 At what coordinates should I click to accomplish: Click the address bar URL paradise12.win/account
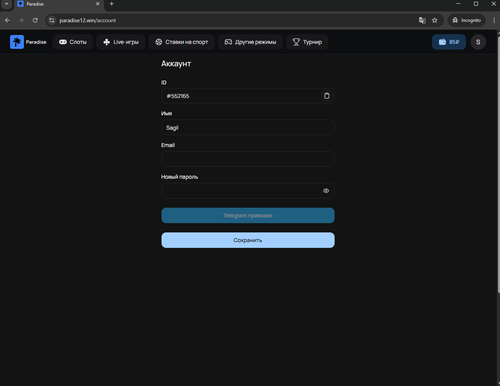pyautogui.click(x=88, y=20)
